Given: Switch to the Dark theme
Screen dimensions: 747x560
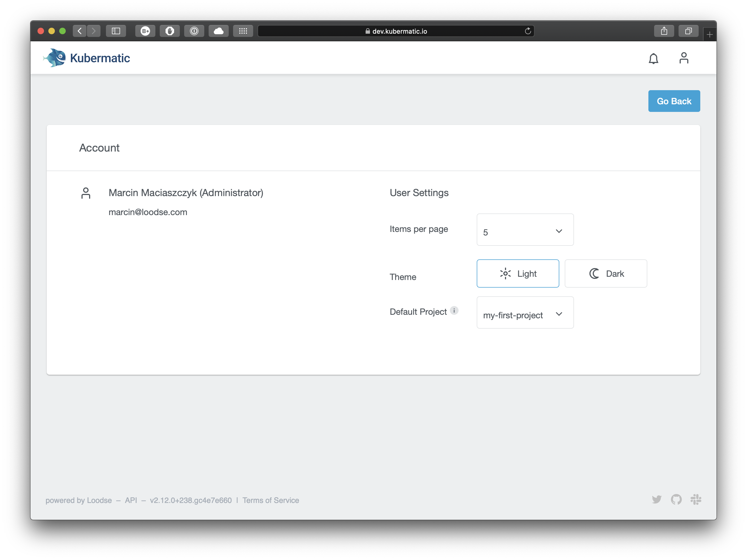Looking at the screenshot, I should point(605,273).
